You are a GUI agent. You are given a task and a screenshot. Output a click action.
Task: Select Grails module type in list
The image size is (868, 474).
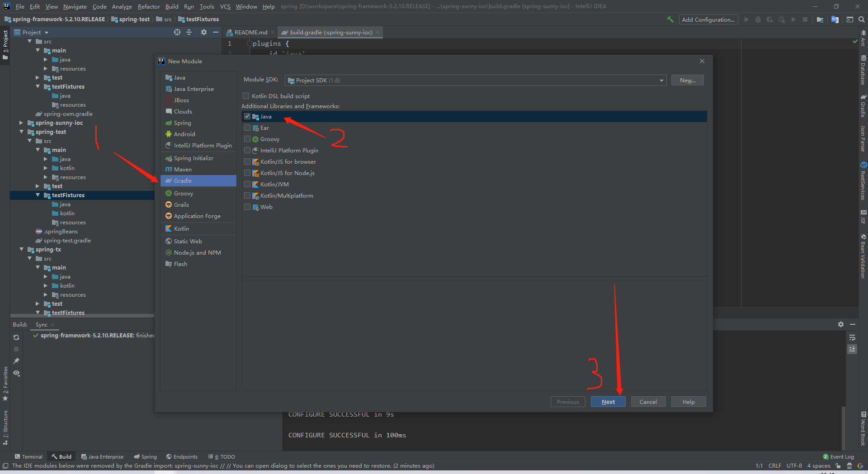(198, 204)
